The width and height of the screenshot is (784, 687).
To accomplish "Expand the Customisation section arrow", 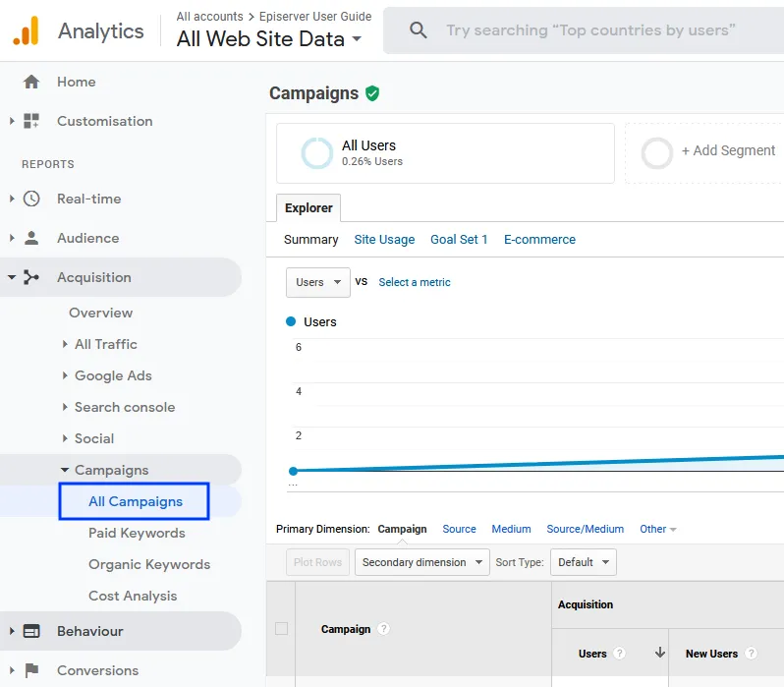I will 12,121.
